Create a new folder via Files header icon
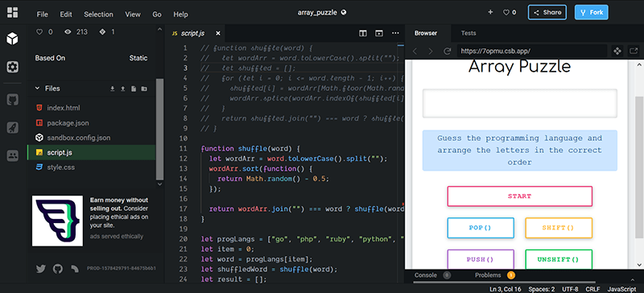 pyautogui.click(x=144, y=89)
